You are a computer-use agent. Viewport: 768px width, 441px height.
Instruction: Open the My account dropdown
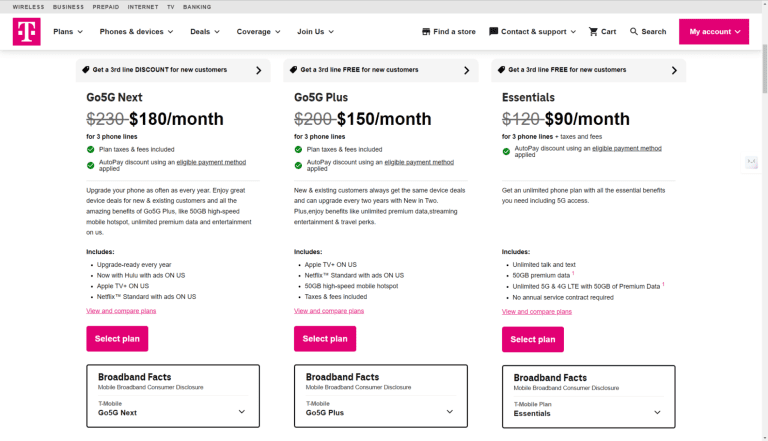(x=715, y=32)
